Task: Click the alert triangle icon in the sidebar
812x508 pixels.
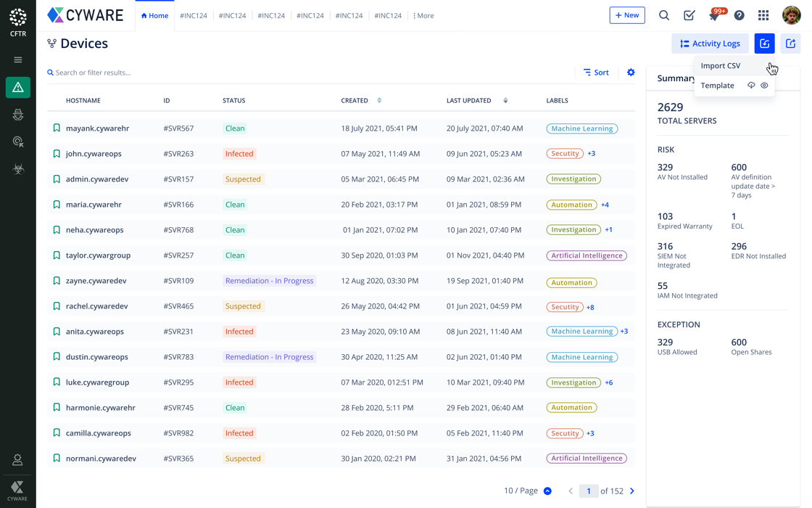Action: coord(18,88)
